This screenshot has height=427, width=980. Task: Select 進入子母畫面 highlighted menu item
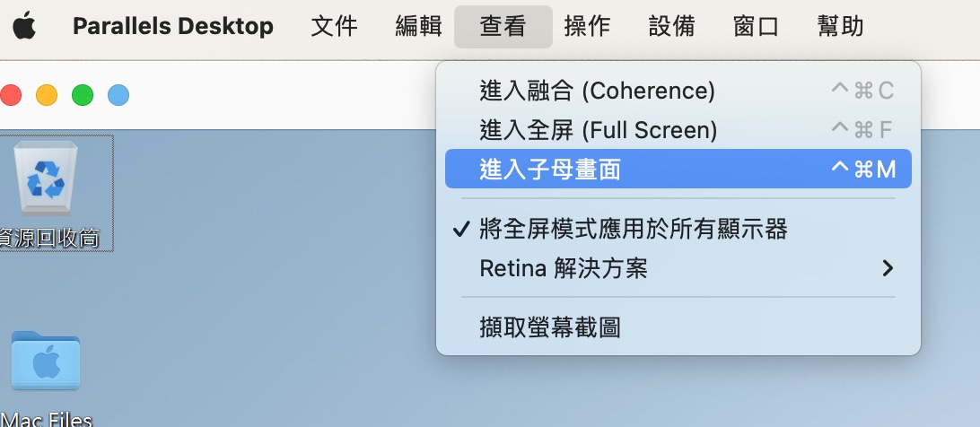point(678,169)
